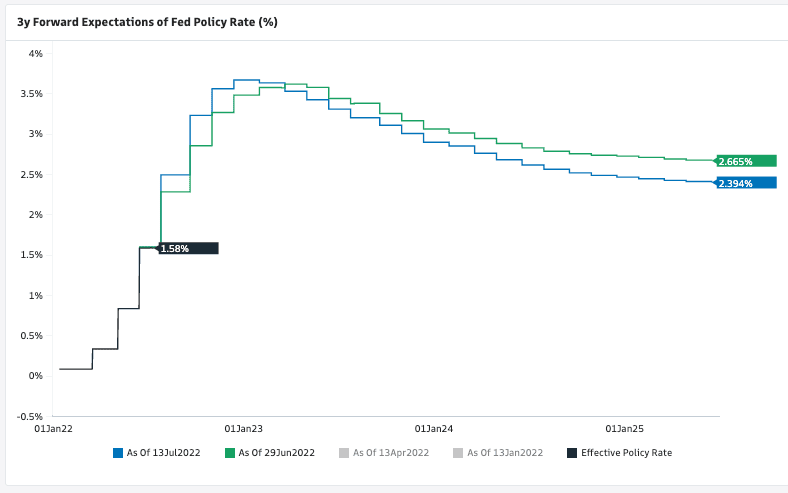The width and height of the screenshot is (788, 493).
Task: Click the 01Jan23 x-axis label
Action: 243,428
